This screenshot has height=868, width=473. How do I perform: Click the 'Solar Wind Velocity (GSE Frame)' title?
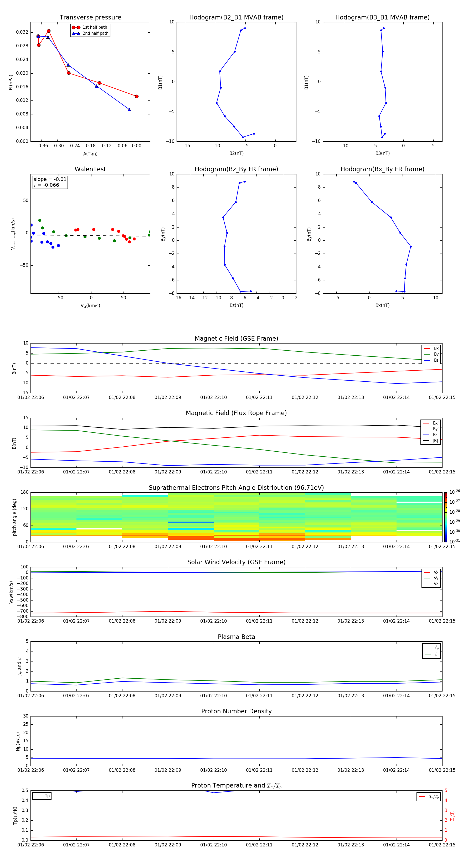coord(236,562)
